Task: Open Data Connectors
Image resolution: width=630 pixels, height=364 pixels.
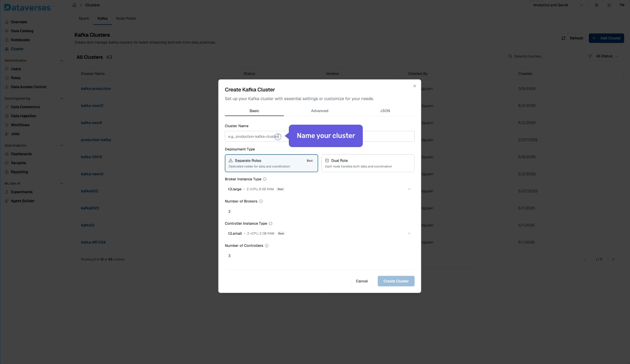Action: 25,107
